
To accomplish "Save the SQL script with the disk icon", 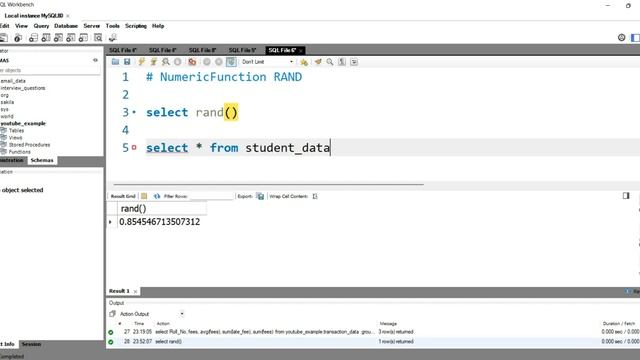I will 127,62.
